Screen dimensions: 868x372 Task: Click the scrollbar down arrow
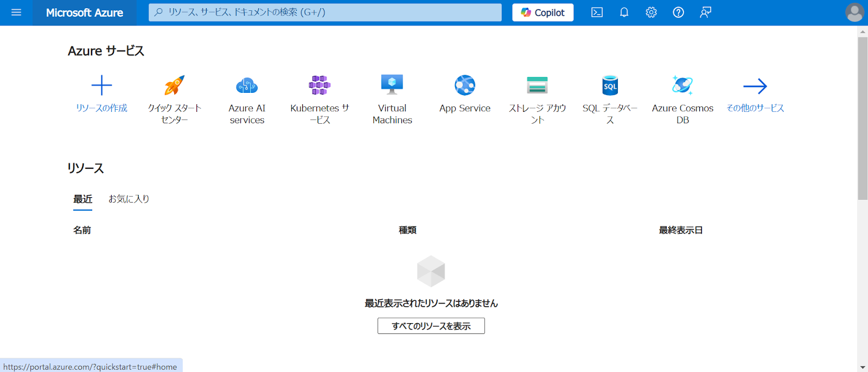tap(863, 367)
